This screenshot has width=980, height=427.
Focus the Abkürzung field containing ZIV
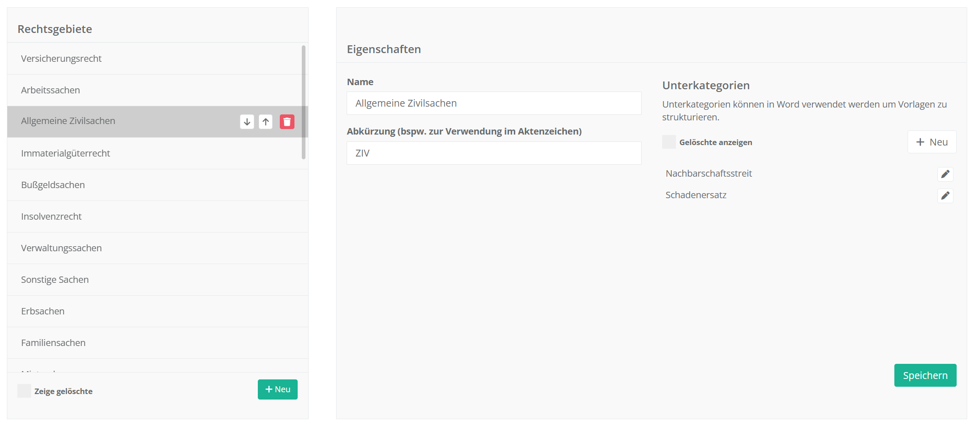[x=494, y=153]
